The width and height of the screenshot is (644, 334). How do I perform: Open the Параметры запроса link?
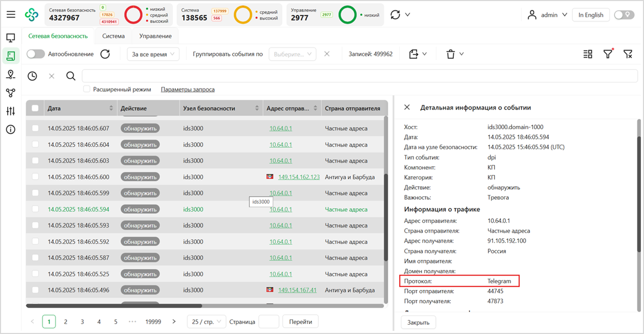tap(188, 90)
